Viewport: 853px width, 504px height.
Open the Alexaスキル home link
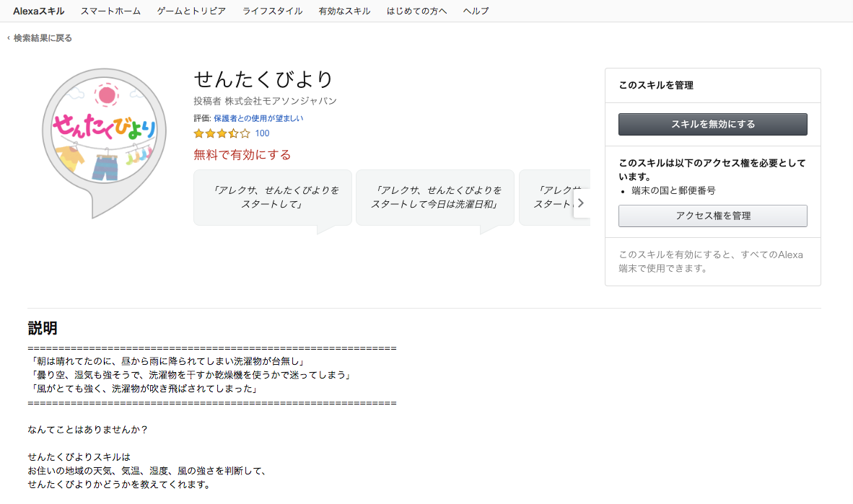[x=39, y=11]
